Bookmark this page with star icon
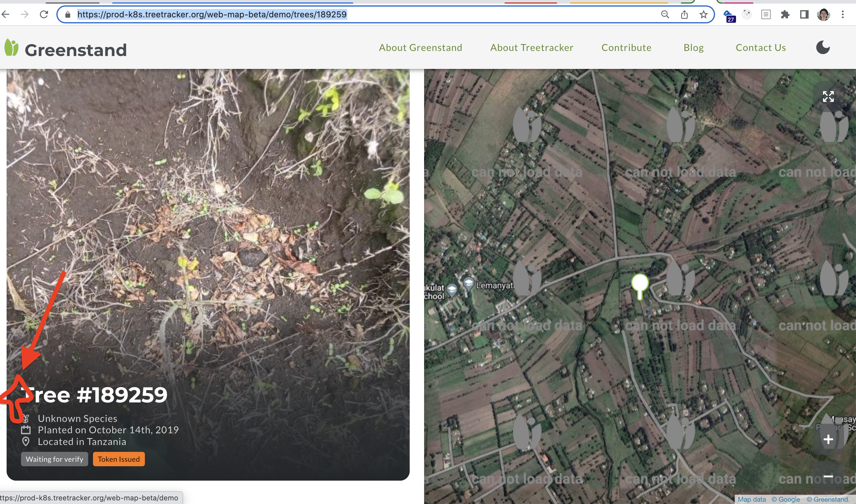 click(x=703, y=14)
